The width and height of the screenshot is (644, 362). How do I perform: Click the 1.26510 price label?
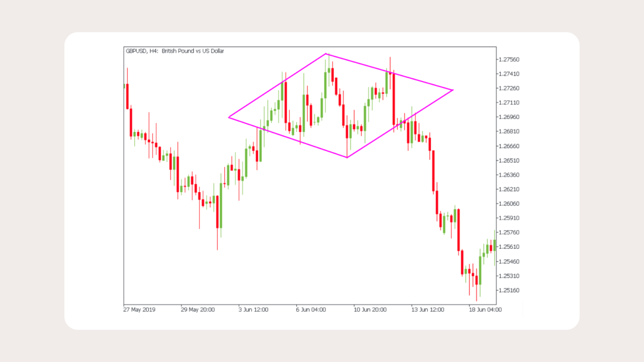pos(509,160)
